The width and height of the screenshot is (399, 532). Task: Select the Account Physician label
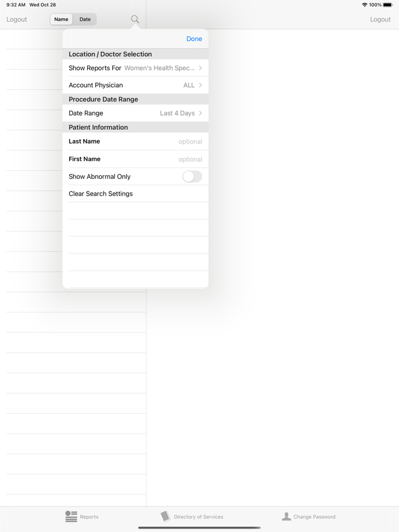point(96,85)
